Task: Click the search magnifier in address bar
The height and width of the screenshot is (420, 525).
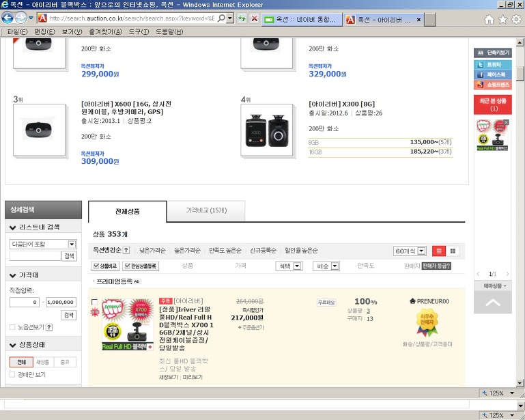Action: click(x=221, y=18)
